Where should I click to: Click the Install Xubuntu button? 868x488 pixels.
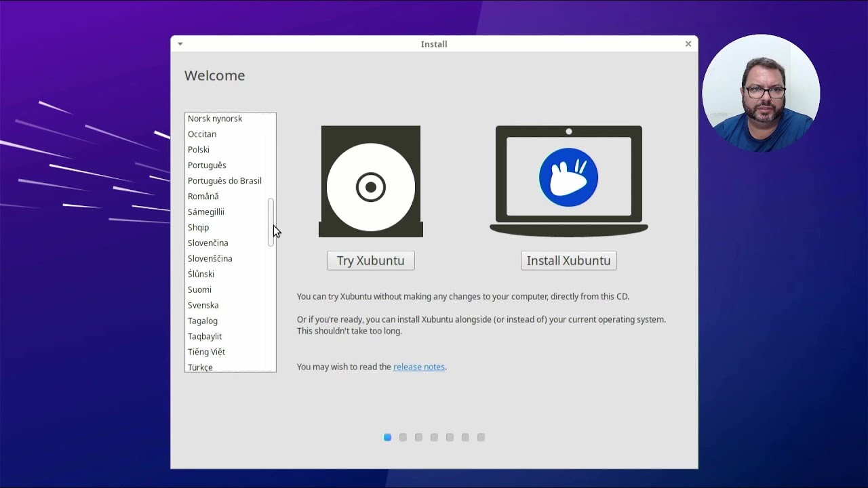click(x=568, y=261)
